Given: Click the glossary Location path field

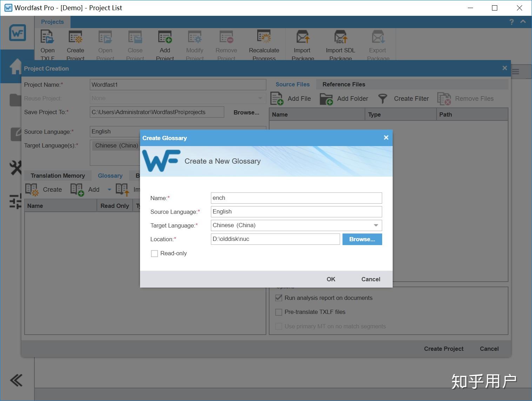Looking at the screenshot, I should coord(275,239).
